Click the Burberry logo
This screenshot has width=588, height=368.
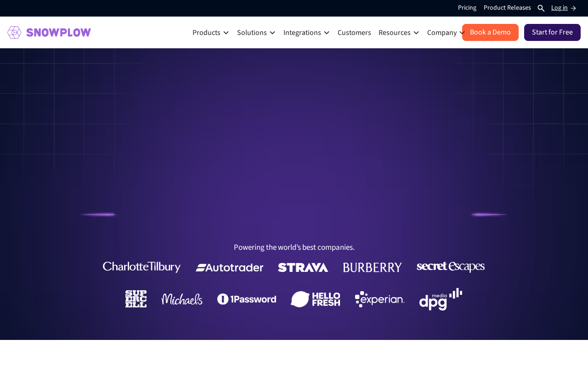pyautogui.click(x=373, y=267)
